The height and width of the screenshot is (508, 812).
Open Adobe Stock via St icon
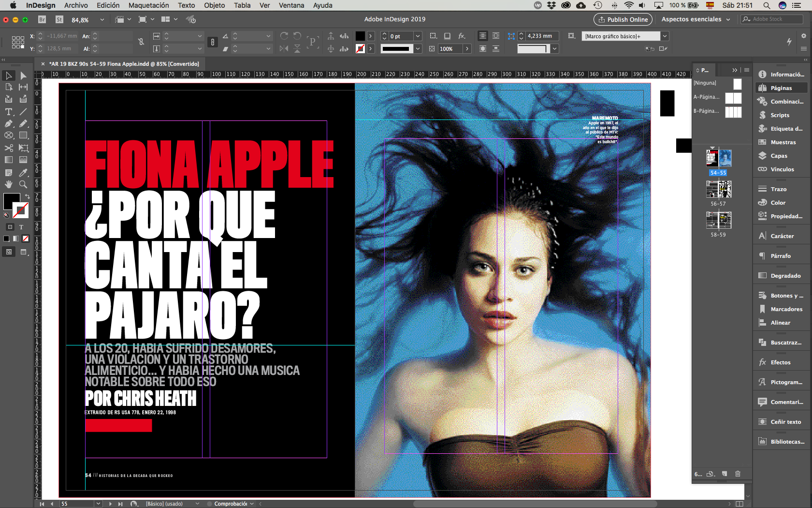click(x=59, y=19)
